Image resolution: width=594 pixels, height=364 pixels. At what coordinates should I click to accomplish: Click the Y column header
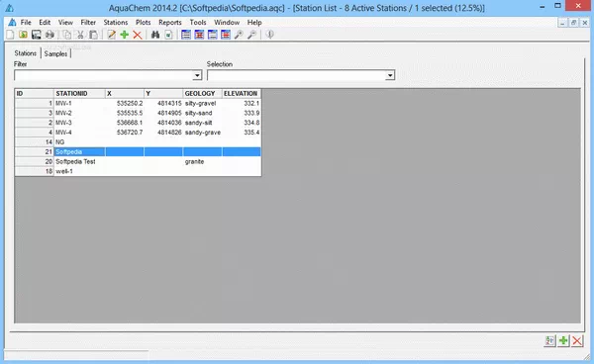[x=163, y=93]
